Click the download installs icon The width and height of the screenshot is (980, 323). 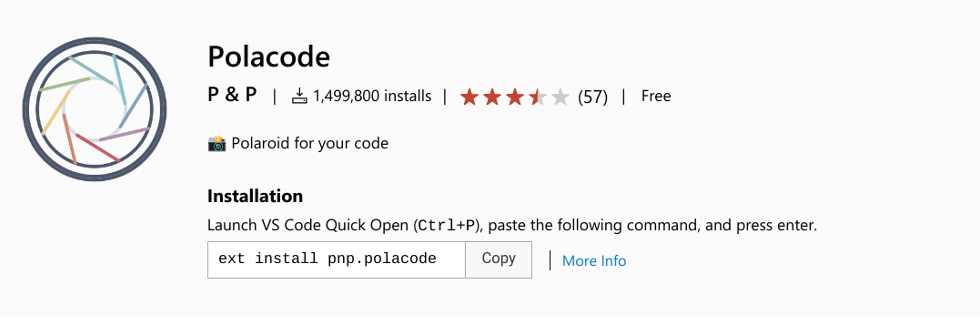(x=299, y=96)
